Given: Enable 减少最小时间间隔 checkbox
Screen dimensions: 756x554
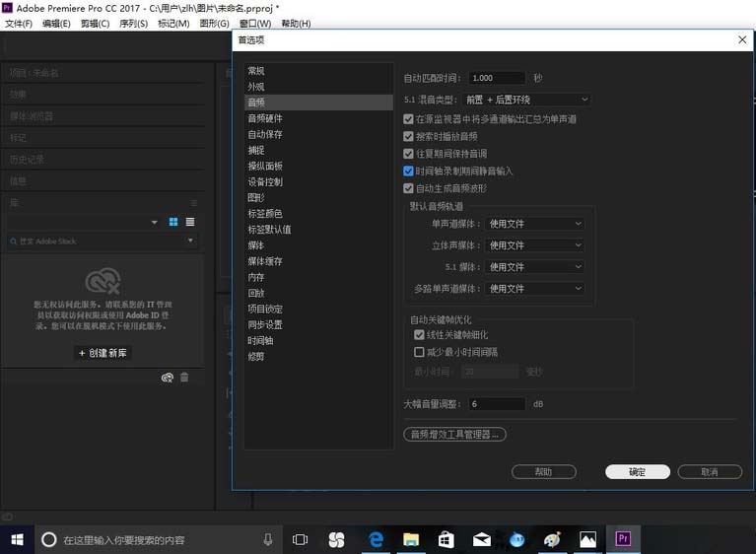Looking at the screenshot, I should (x=419, y=352).
